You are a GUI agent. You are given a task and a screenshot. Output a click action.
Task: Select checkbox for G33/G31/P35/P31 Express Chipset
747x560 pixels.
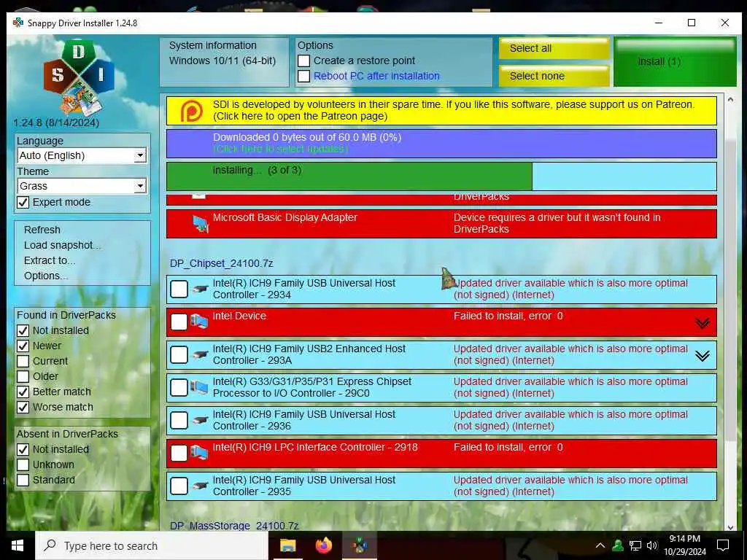click(x=179, y=388)
